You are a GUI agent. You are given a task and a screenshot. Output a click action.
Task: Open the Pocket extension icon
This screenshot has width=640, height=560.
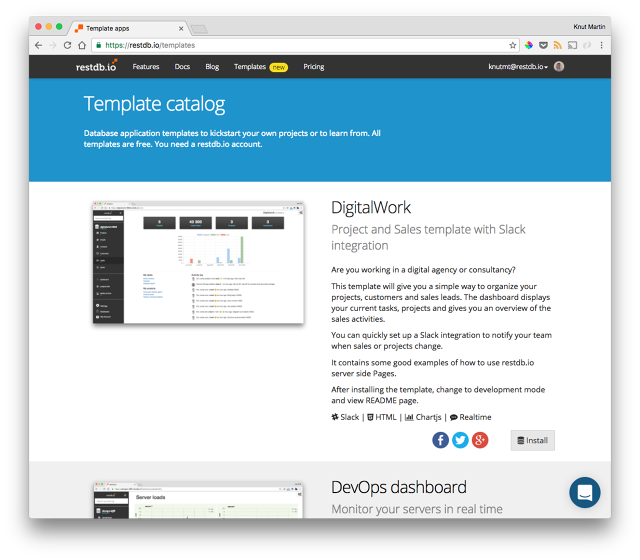tap(543, 45)
